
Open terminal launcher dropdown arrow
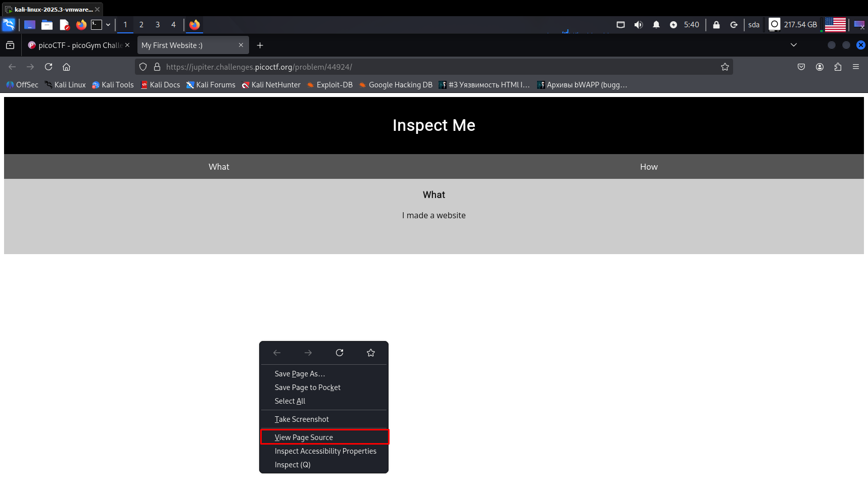[x=108, y=25]
